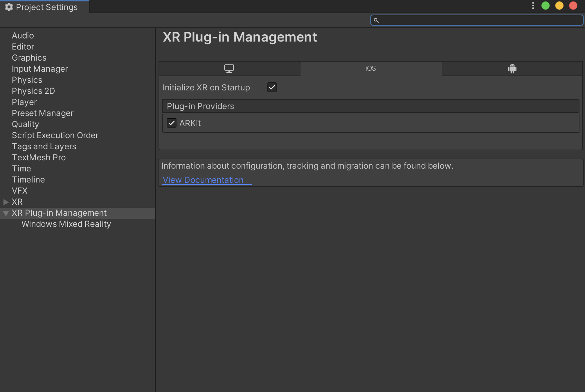
Task: Click the magnifier icon in the search box
Action: (377, 20)
